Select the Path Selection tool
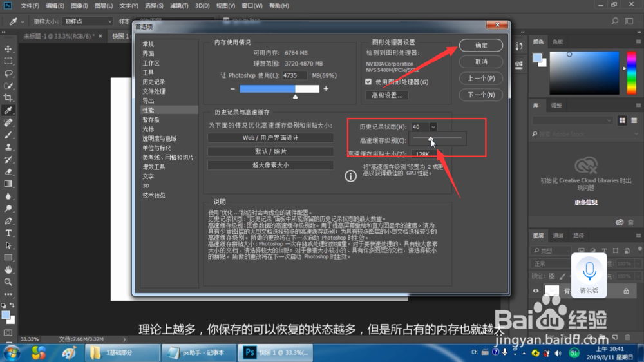Viewport: 644px width, 362px height. click(8, 245)
